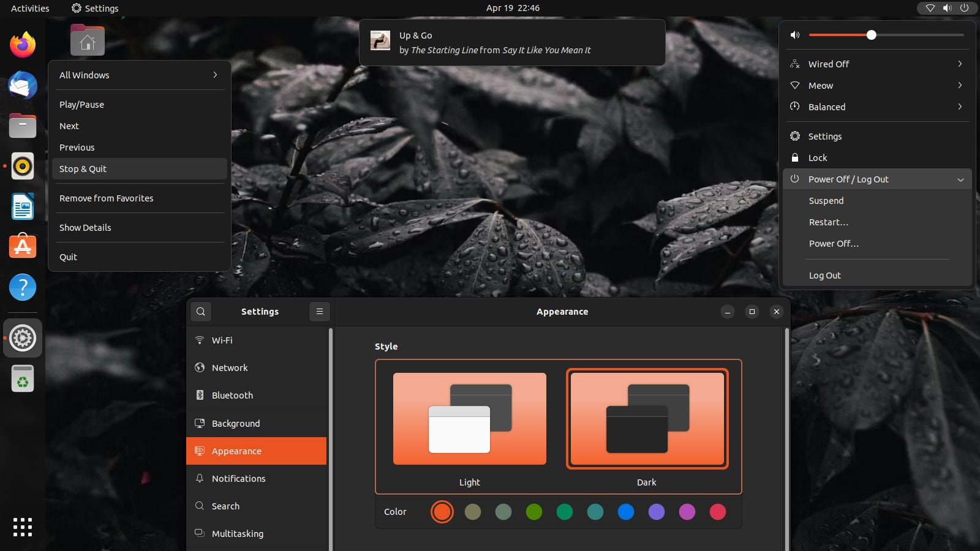Pick the blue accent color swatch

point(626,512)
